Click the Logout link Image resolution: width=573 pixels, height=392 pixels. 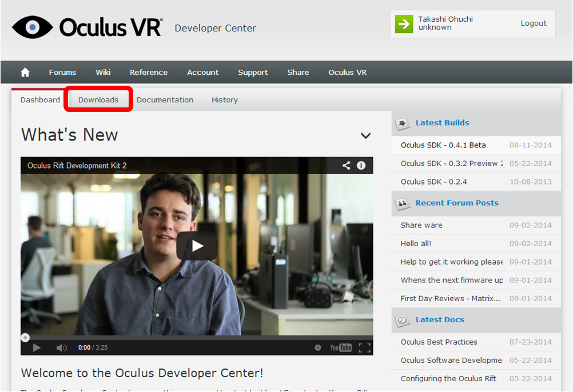tap(534, 23)
